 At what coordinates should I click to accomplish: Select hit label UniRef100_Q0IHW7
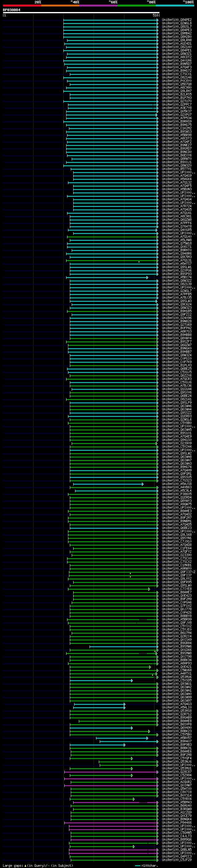[177, 786]
